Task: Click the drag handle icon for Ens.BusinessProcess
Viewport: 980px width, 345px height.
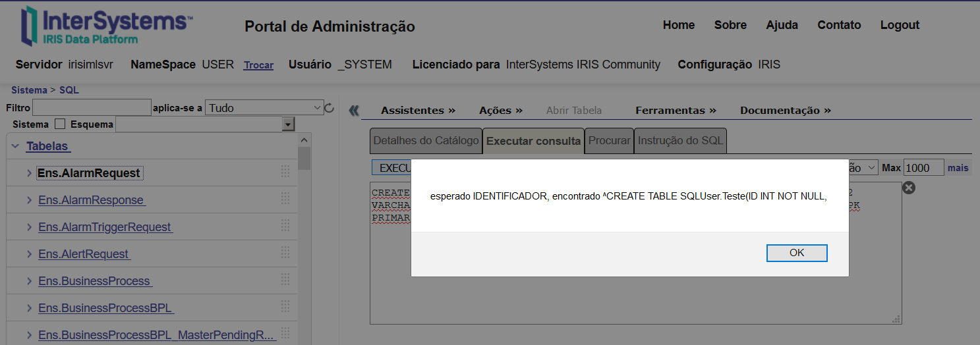Action: tap(285, 280)
